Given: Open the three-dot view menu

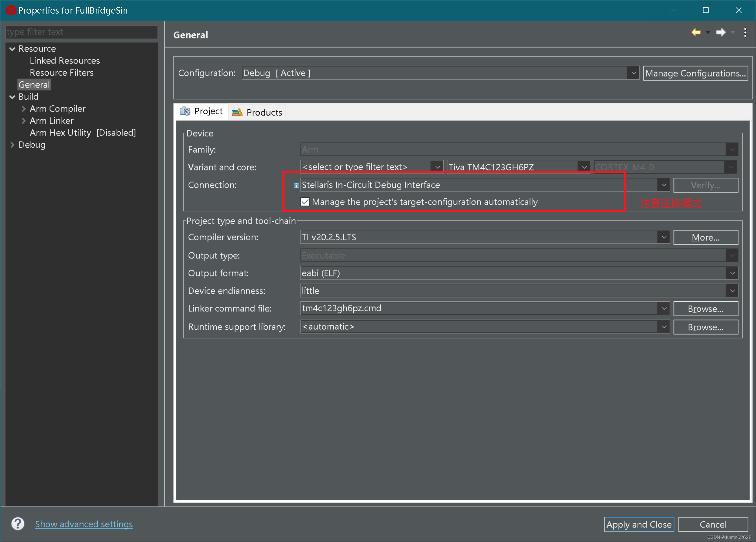Looking at the screenshot, I should [x=745, y=32].
